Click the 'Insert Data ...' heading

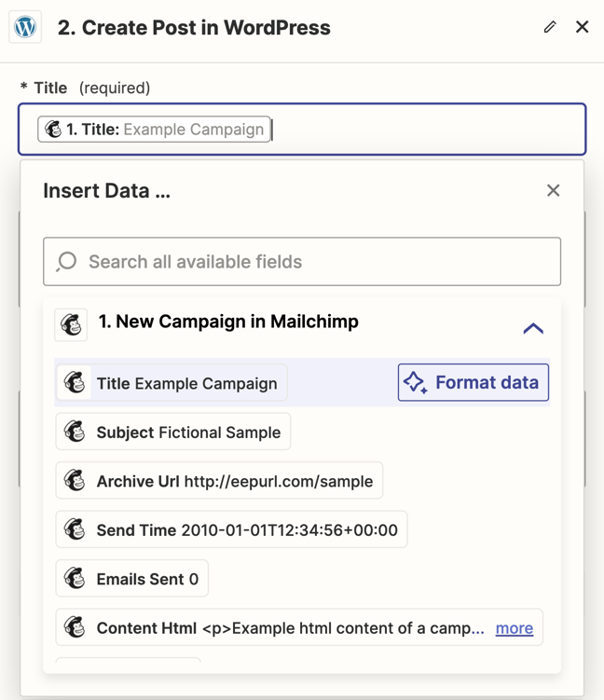[x=106, y=191]
